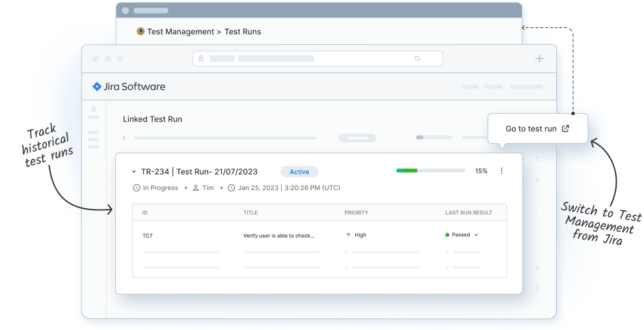Open the Go to test run link
Image resolution: width=644 pixels, height=330 pixels.
point(537,129)
